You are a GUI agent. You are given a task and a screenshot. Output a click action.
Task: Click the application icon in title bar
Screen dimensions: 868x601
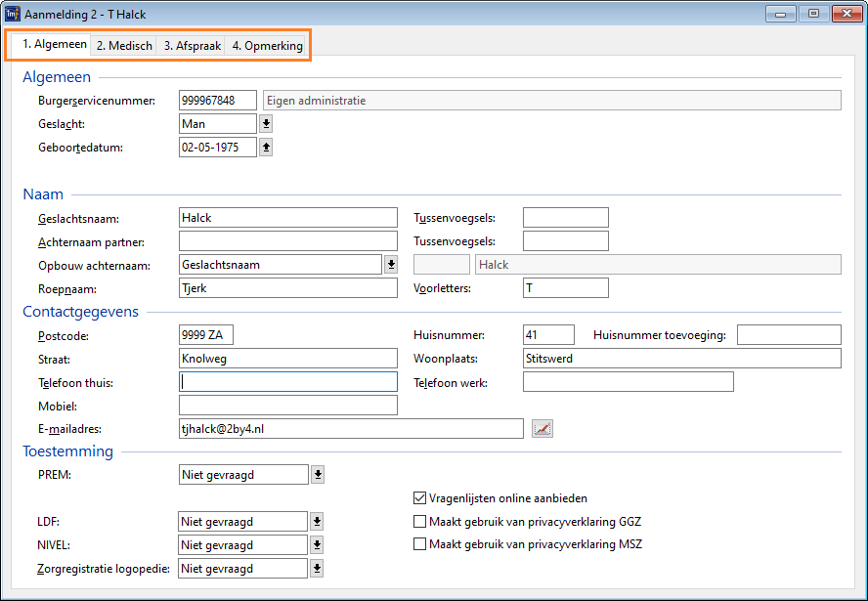pos(13,15)
